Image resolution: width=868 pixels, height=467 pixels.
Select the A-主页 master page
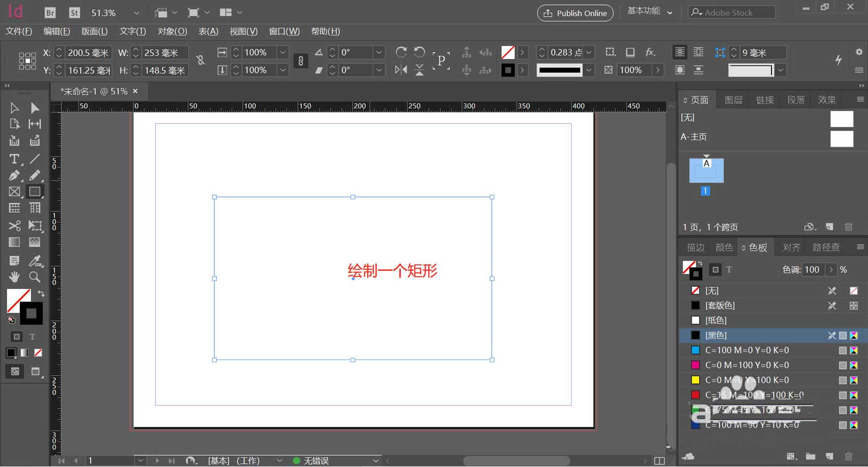coord(694,137)
